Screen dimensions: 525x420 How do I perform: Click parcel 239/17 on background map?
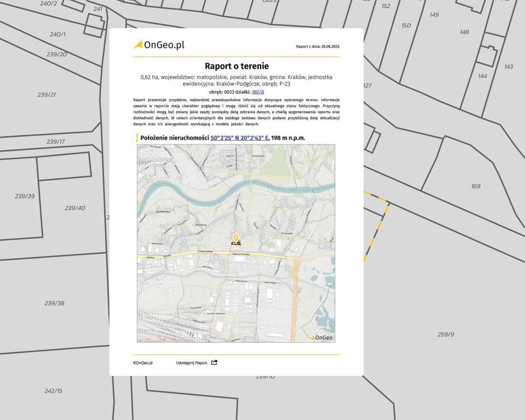pos(55,142)
